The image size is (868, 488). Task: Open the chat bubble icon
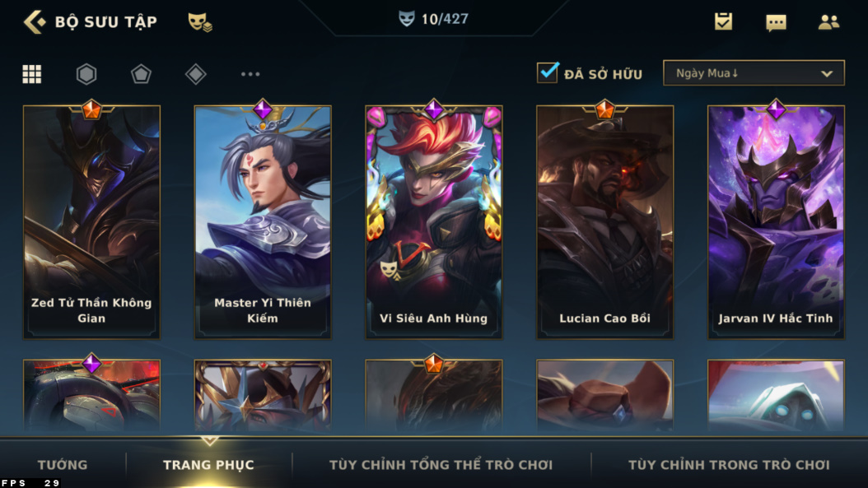776,23
